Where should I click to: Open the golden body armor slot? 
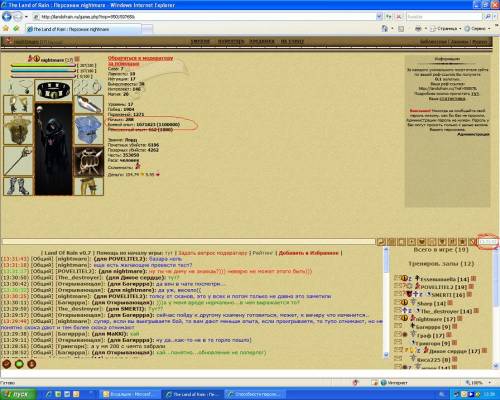point(18,130)
